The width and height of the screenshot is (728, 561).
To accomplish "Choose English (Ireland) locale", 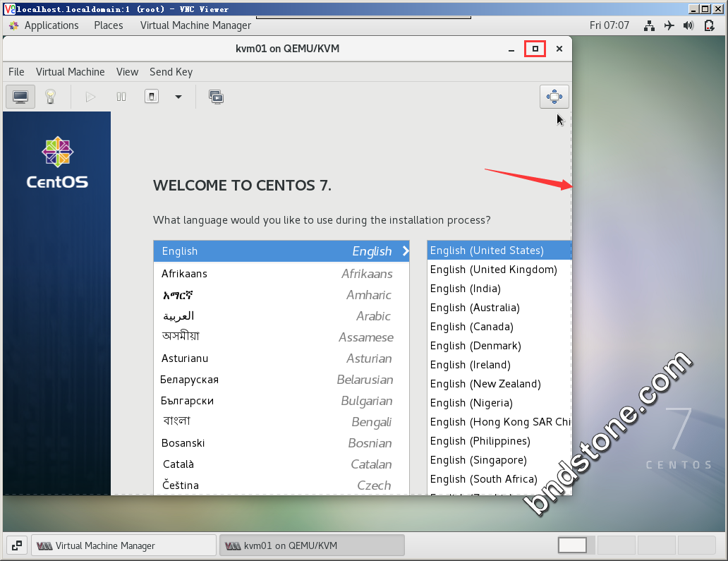I will [x=499, y=365].
